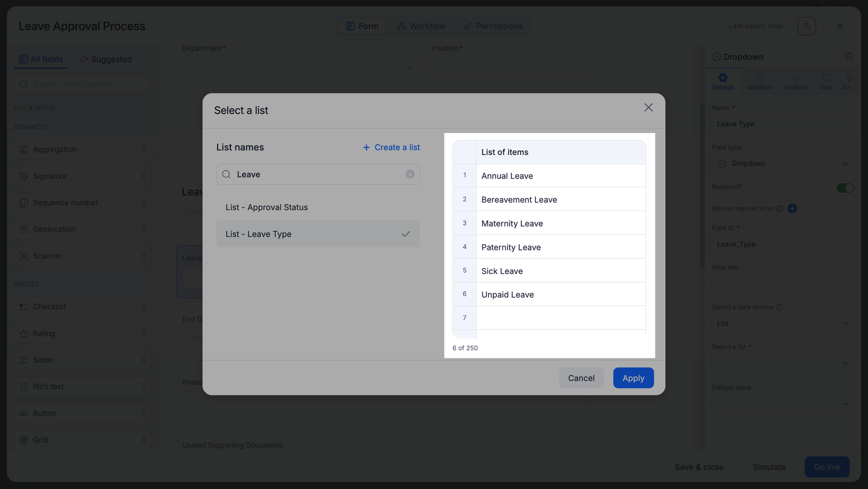
Task: Close the Leave Approval Process editor
Action: click(x=840, y=26)
